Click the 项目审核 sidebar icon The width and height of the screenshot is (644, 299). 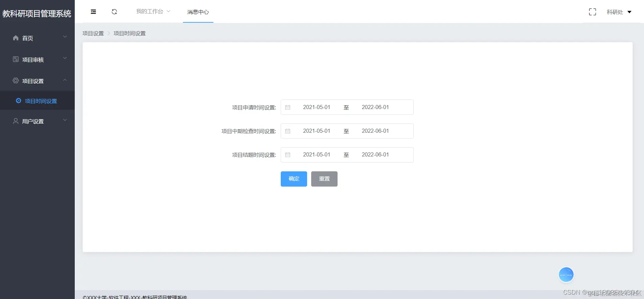[16, 59]
